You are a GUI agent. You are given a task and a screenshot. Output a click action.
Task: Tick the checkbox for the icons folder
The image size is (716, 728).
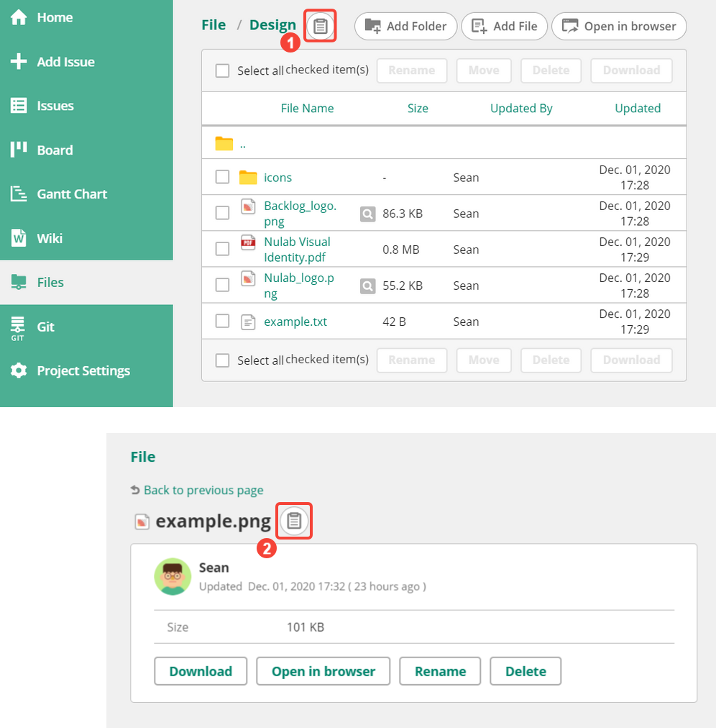(x=223, y=178)
